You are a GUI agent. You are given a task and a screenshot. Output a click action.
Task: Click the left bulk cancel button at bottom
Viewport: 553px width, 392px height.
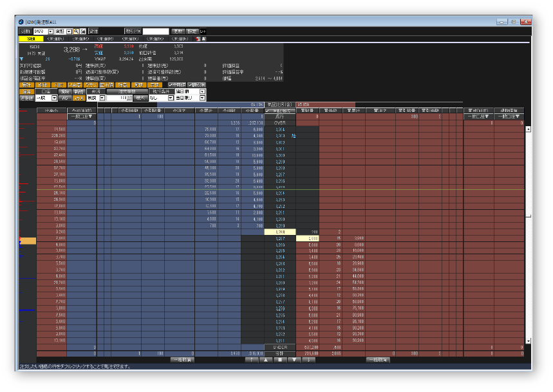[182, 360]
